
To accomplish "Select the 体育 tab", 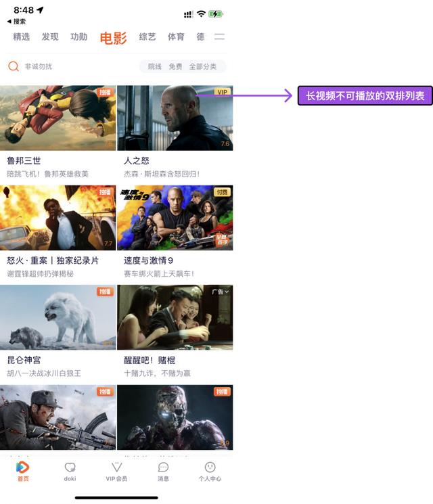I will (x=176, y=37).
